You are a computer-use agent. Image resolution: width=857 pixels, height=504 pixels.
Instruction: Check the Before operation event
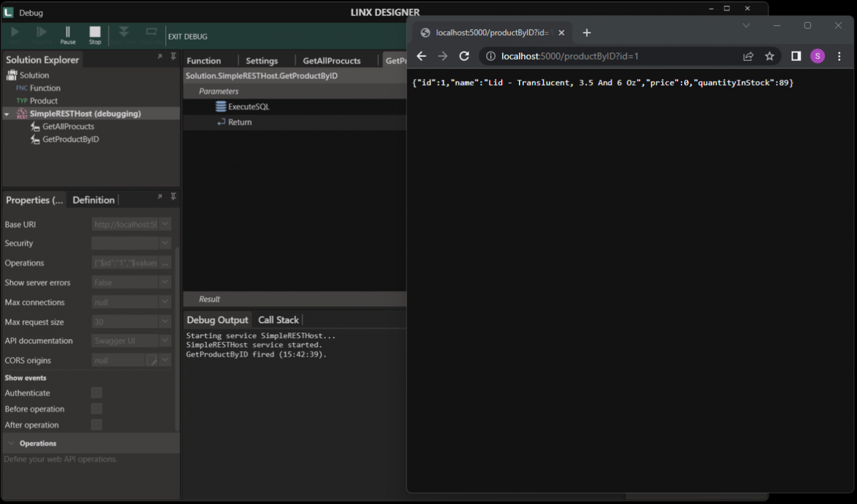pyautogui.click(x=96, y=409)
